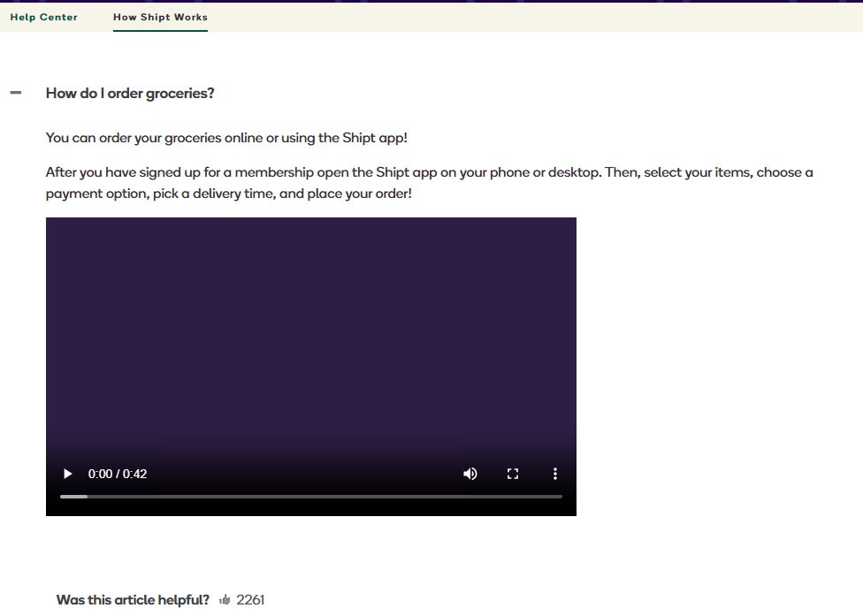Click the 'After you have signed up' paragraph
This screenshot has height=616, width=863.
(430, 183)
